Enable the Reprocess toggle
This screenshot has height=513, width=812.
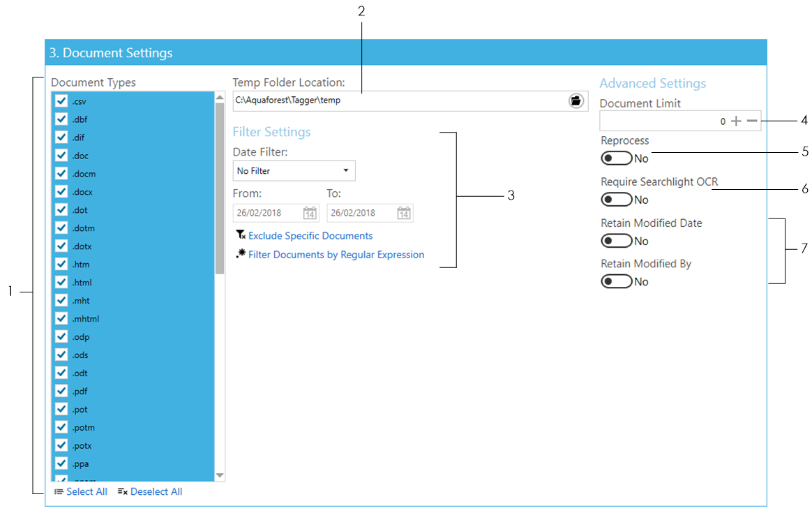[616, 158]
